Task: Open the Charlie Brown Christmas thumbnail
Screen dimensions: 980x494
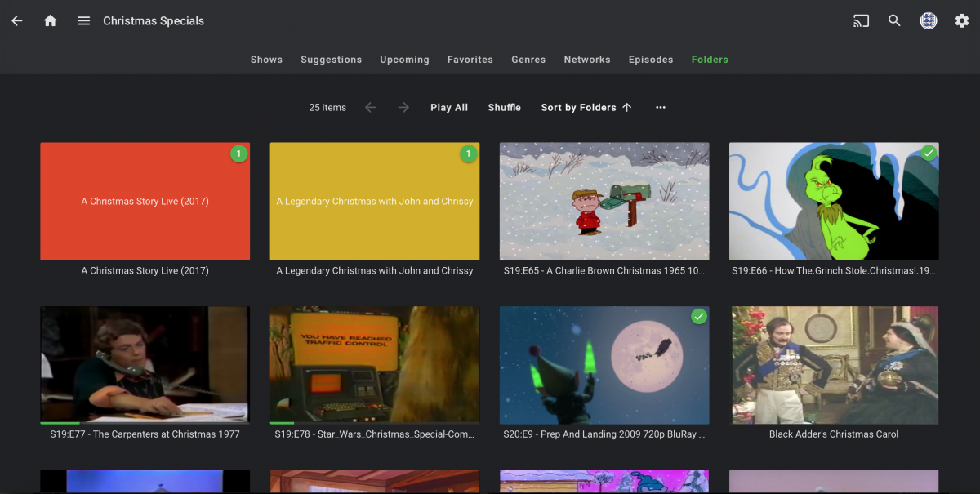Action: click(x=604, y=202)
